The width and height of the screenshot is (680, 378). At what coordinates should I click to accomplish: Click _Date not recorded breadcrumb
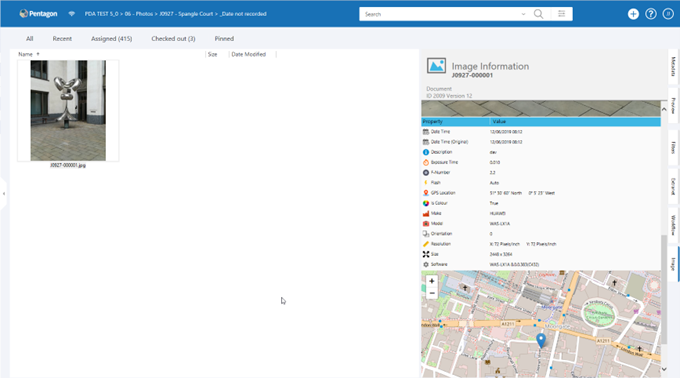pyautogui.click(x=243, y=14)
